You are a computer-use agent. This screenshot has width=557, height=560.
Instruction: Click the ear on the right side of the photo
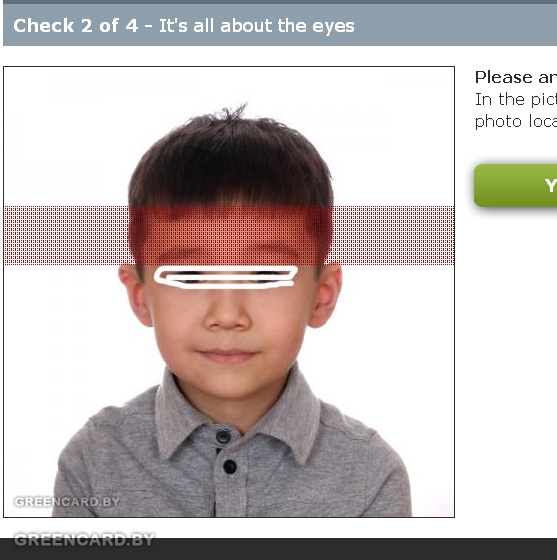326,295
